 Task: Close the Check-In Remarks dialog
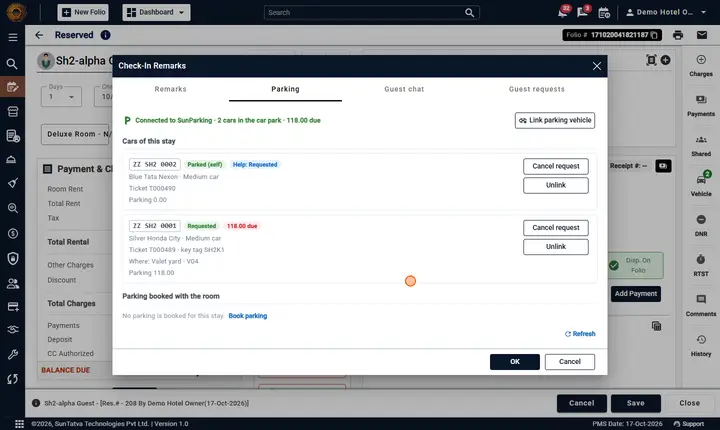click(x=596, y=66)
